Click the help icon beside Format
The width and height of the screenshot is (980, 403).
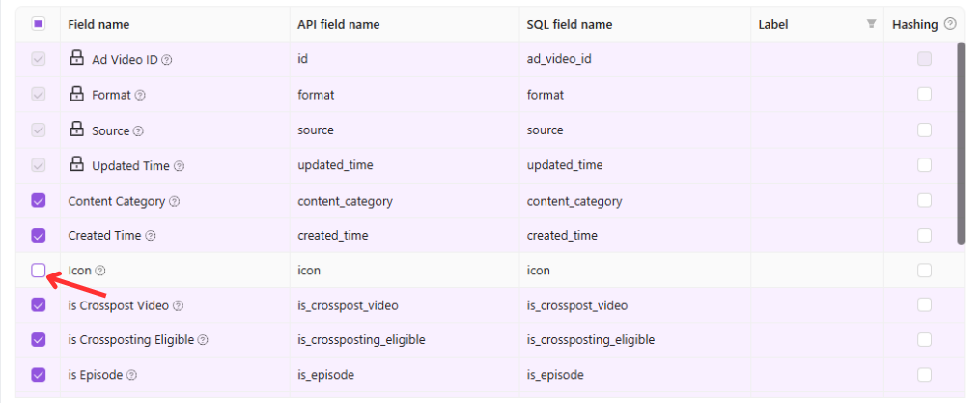[140, 95]
